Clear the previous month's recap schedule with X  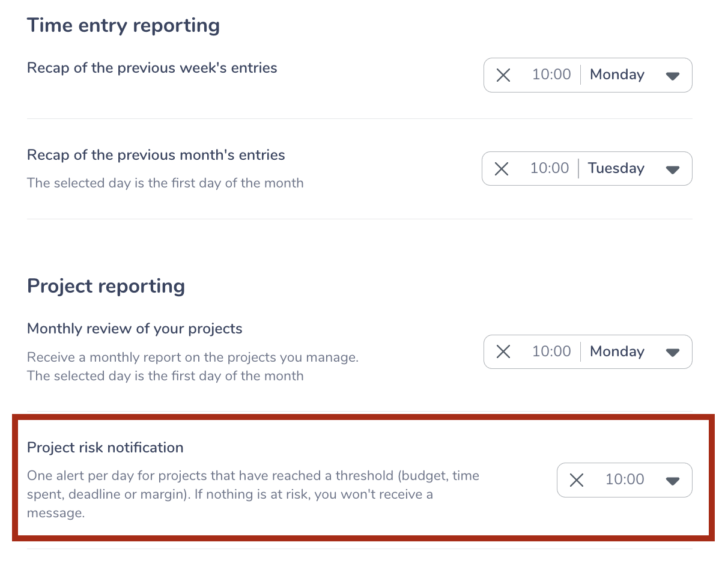click(502, 169)
